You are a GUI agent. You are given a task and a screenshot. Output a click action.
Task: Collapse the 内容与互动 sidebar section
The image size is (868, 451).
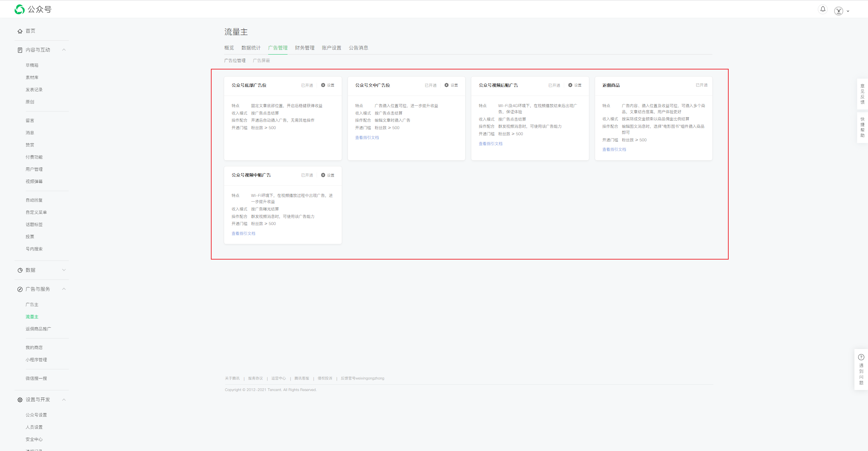tap(64, 50)
